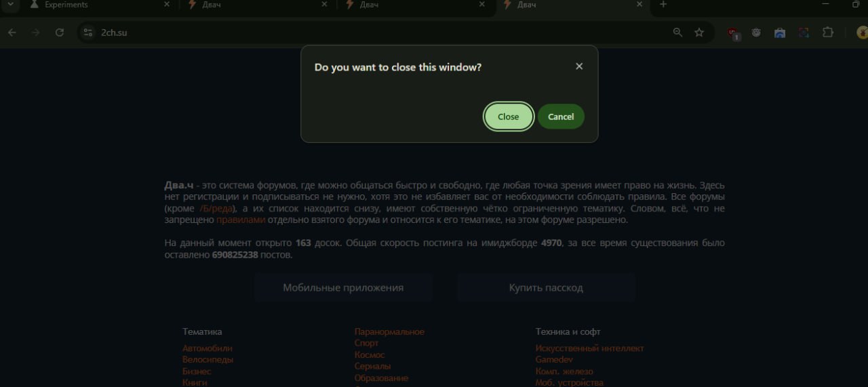
Task: Open the Образование board link
Action: (381, 378)
